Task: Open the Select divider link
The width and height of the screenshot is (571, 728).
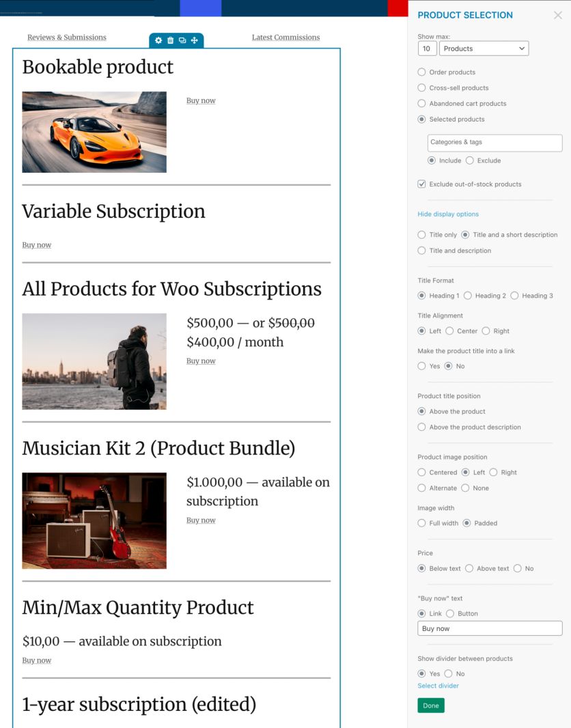Action: click(438, 686)
